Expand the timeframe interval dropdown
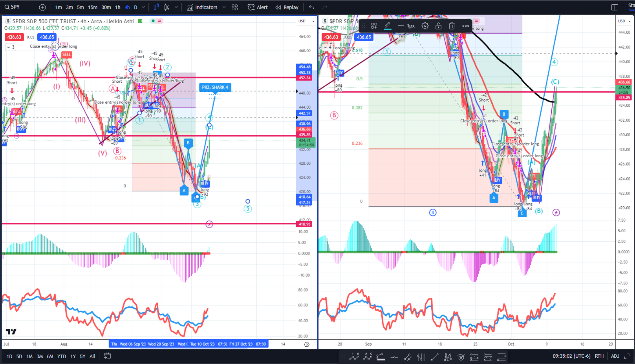This screenshot has width=635, height=364. [x=143, y=7]
